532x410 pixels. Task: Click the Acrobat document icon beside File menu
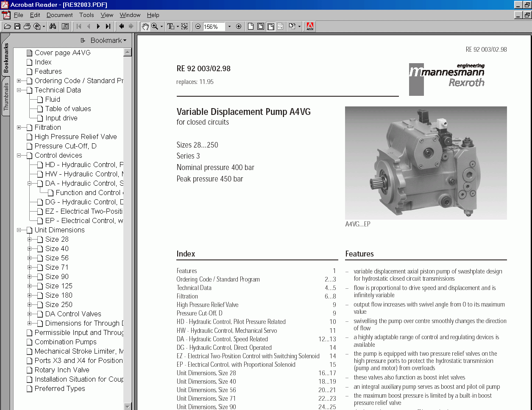[6, 15]
